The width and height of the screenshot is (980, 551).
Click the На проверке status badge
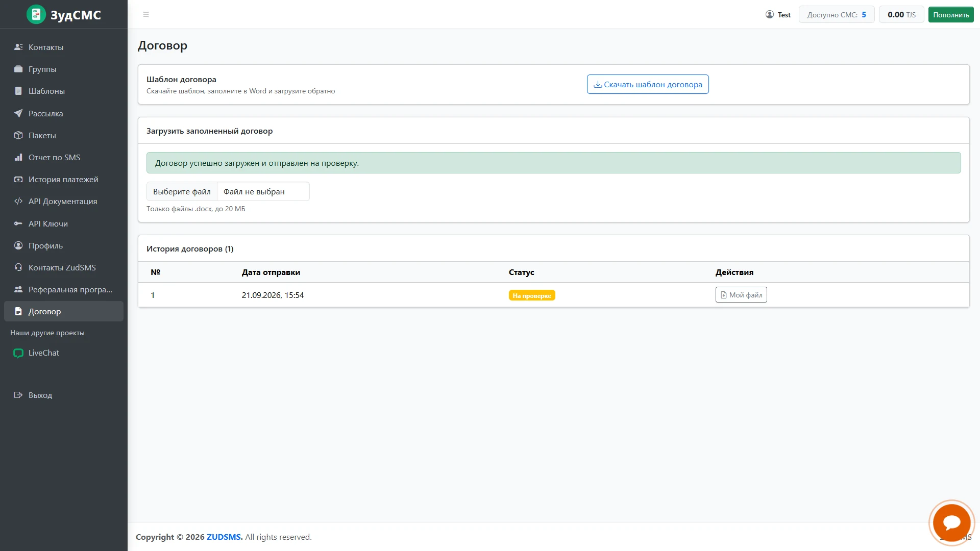(532, 295)
